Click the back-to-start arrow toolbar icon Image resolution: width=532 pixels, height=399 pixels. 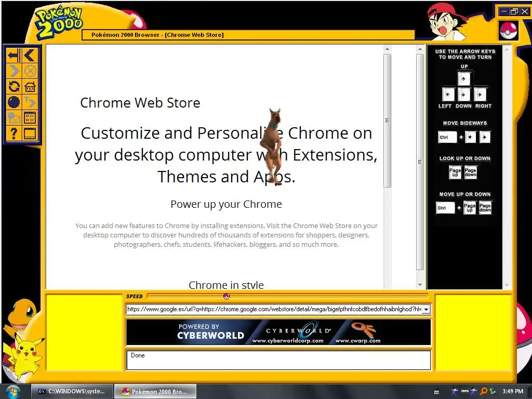(14, 55)
